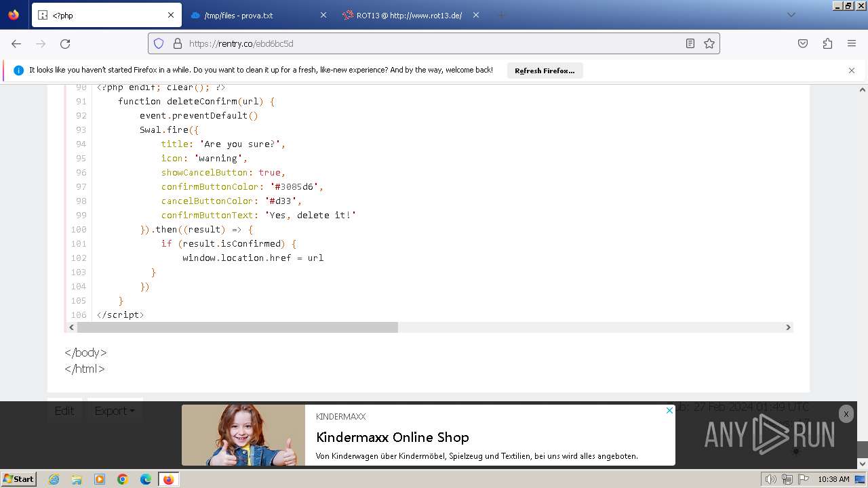Toggle reader view icon
Screen dimensions: 868x488
coord(690,43)
